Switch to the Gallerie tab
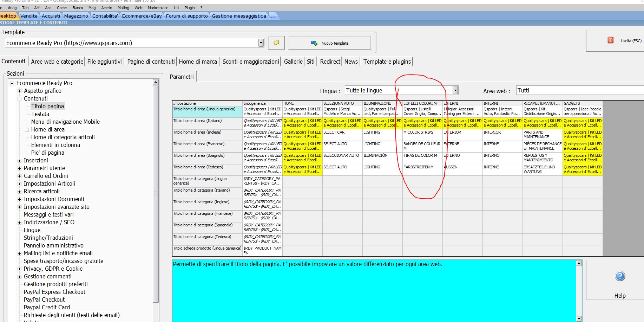Image resolution: width=644 pixels, height=322 pixels. 293,62
